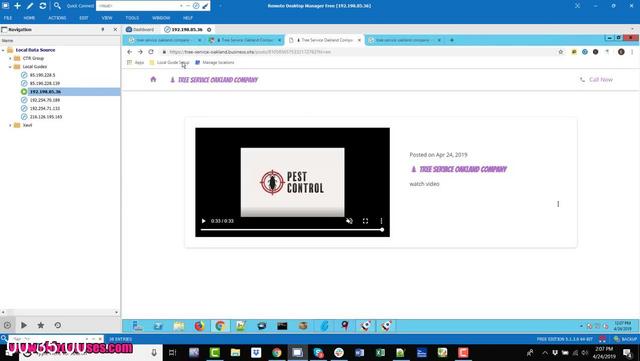Click the Tree Service Oakland Company post title link

tap(459, 169)
